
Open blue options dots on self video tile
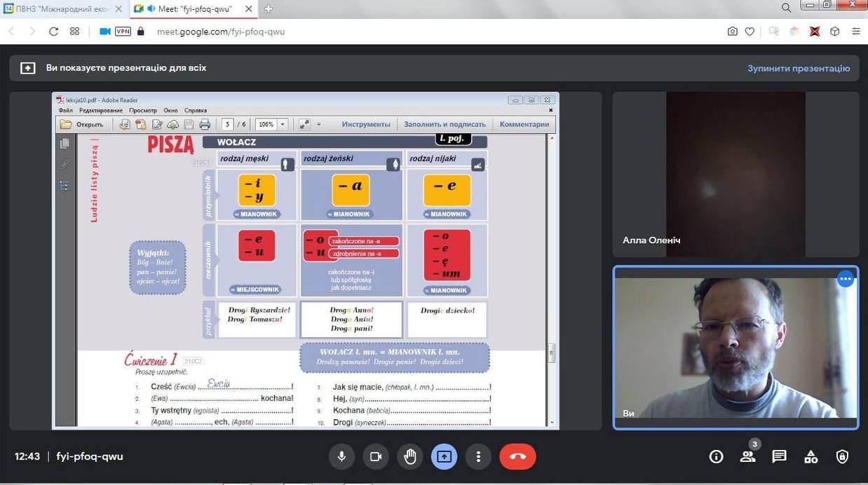pos(846,279)
